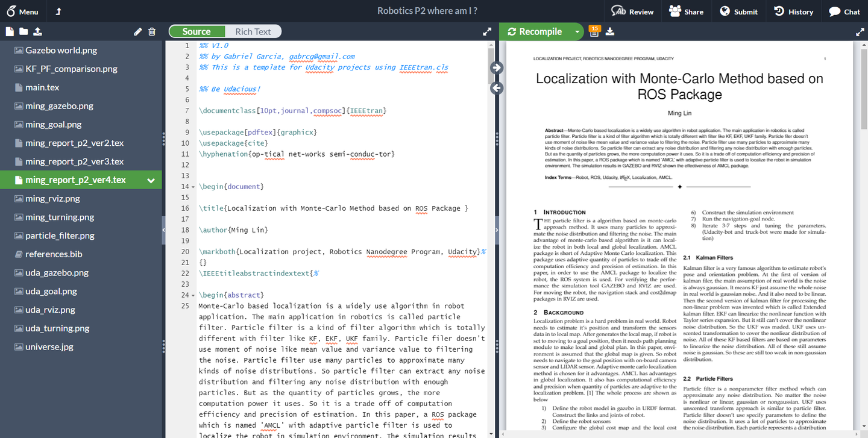Create a new folder icon

24,32
